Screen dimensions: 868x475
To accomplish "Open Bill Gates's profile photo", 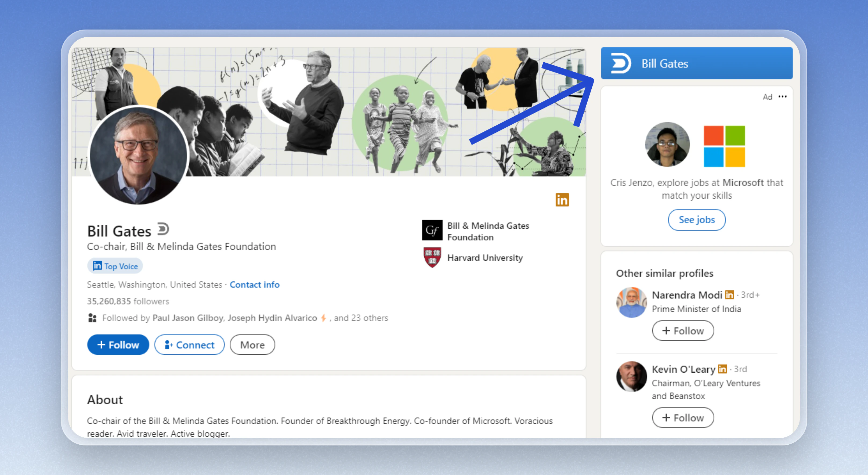I will pyautogui.click(x=138, y=155).
